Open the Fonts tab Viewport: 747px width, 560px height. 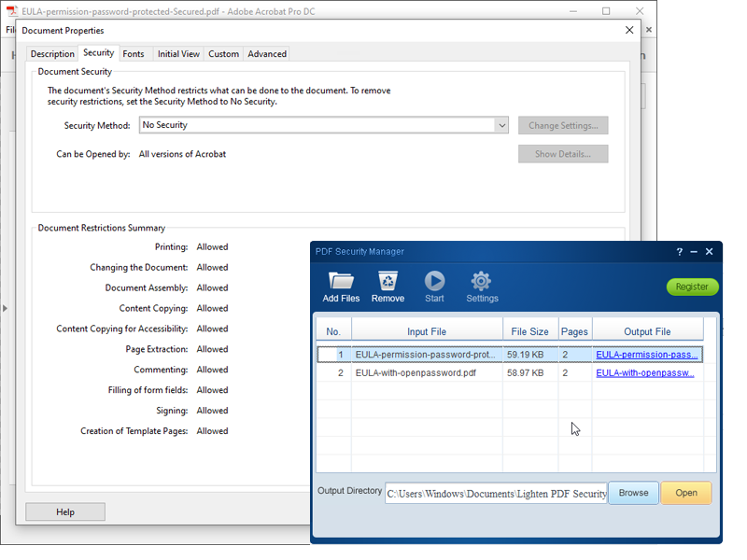point(134,54)
